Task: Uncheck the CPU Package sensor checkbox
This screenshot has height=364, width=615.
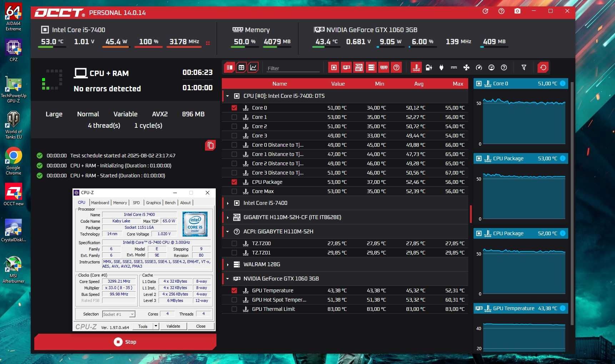Action: [x=234, y=182]
